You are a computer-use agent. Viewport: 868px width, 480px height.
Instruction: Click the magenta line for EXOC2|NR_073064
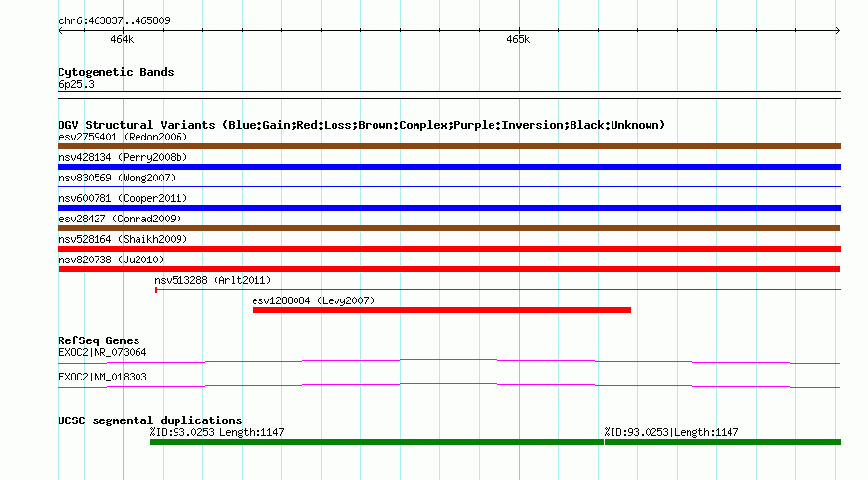(x=449, y=361)
